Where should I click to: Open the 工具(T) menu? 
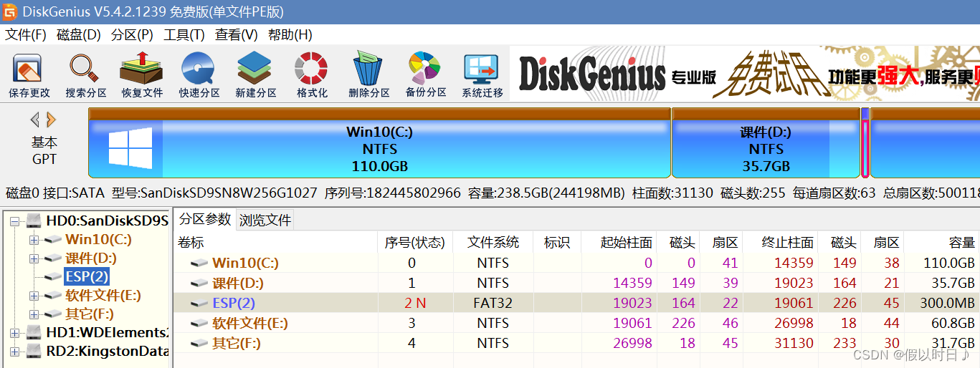tap(184, 34)
